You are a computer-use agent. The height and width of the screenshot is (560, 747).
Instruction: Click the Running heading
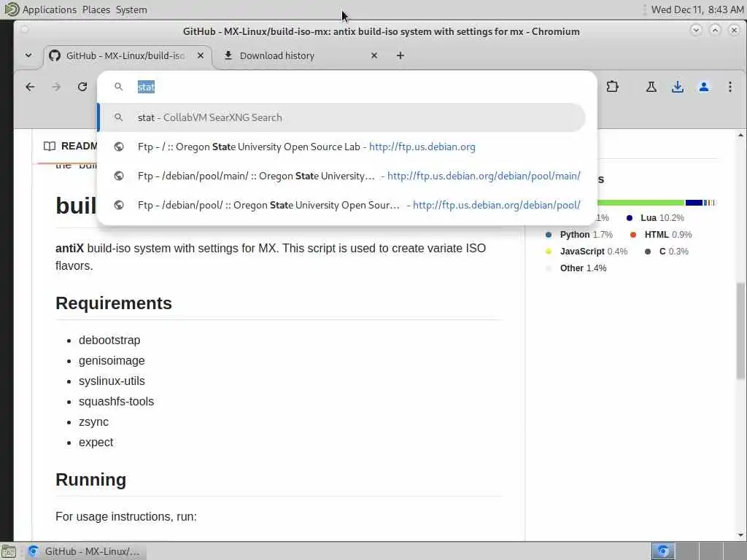[x=90, y=480]
